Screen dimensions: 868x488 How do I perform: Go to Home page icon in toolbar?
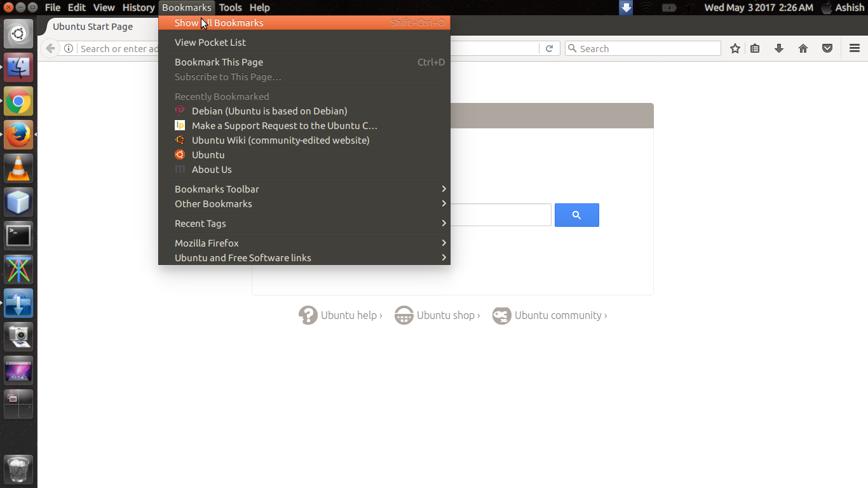tap(803, 48)
